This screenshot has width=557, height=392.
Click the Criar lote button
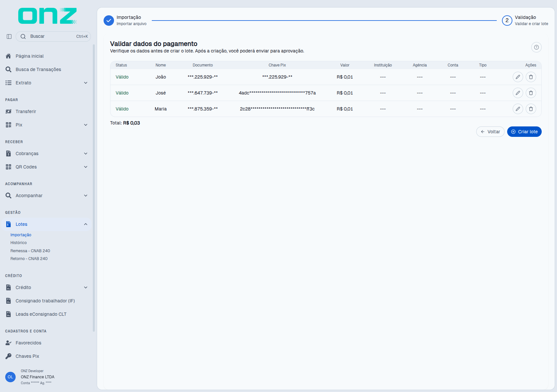(x=524, y=132)
